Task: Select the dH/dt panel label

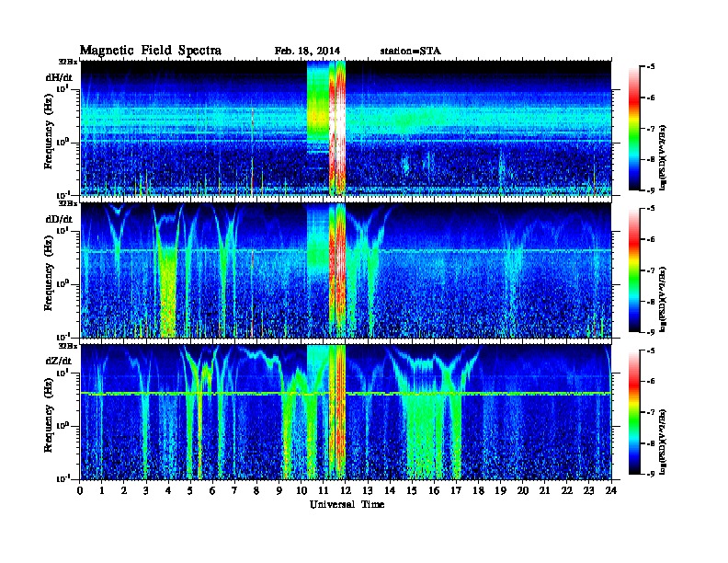Action: click(x=59, y=77)
